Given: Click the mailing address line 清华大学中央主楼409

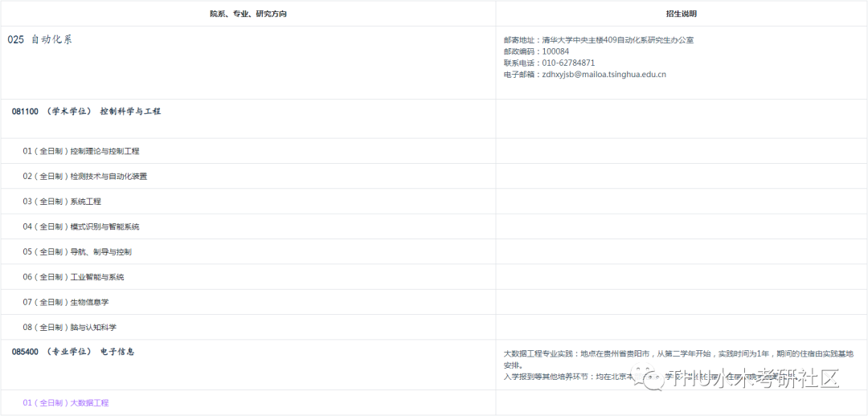Looking at the screenshot, I should click(598, 39).
